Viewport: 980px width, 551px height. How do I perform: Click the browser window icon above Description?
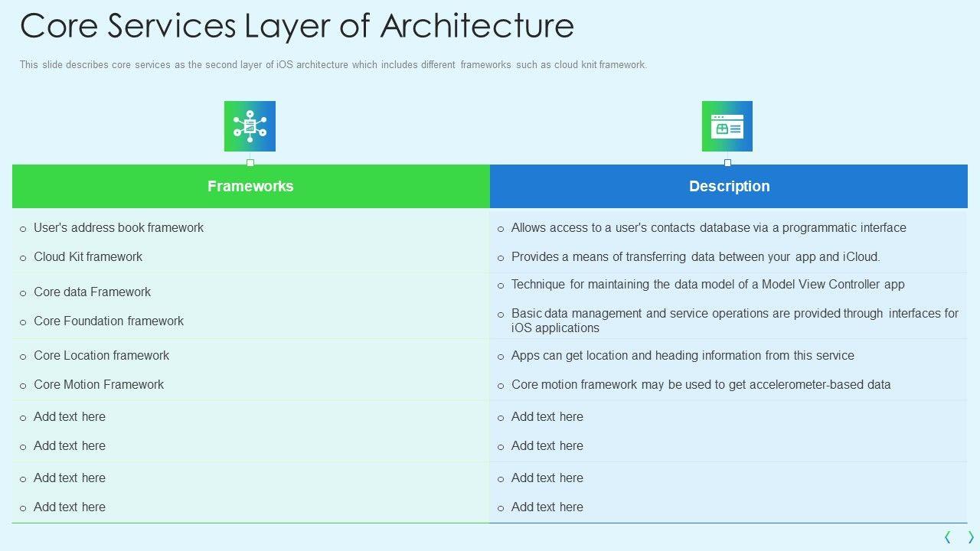pyautogui.click(x=727, y=126)
